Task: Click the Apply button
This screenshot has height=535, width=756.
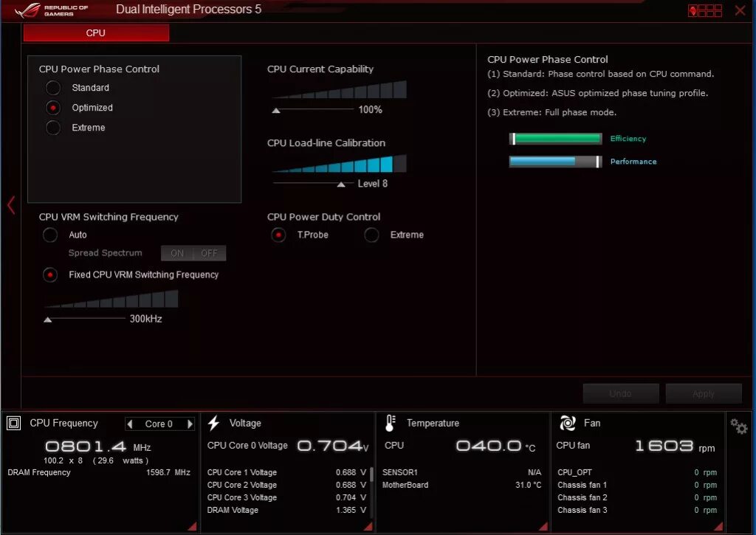Action: tap(704, 394)
